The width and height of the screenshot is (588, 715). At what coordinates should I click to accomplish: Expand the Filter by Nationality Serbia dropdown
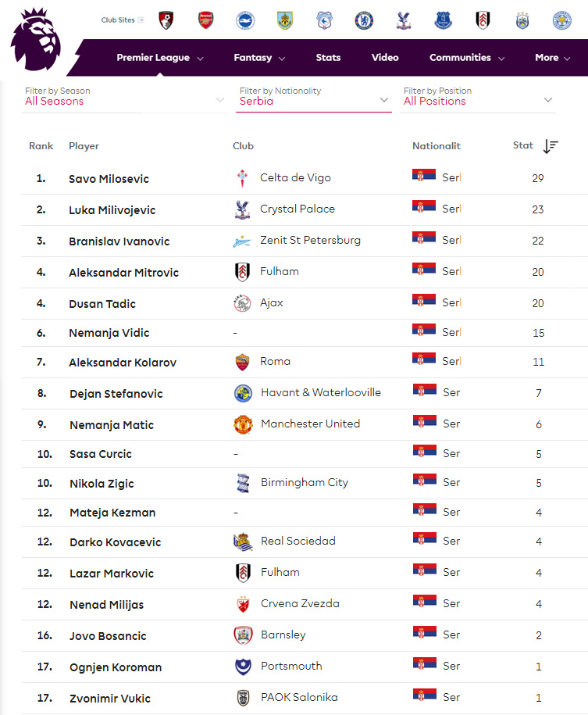pyautogui.click(x=314, y=97)
